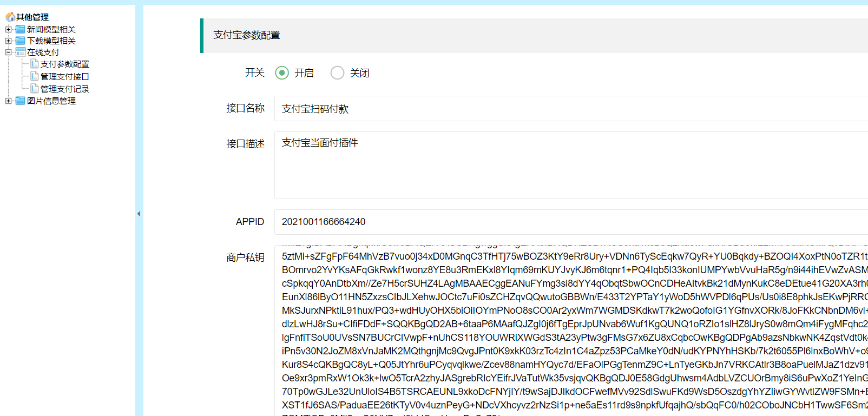Collapse the 在线支付 tree node
Image resolution: width=868 pixels, height=416 pixels.
[x=8, y=52]
